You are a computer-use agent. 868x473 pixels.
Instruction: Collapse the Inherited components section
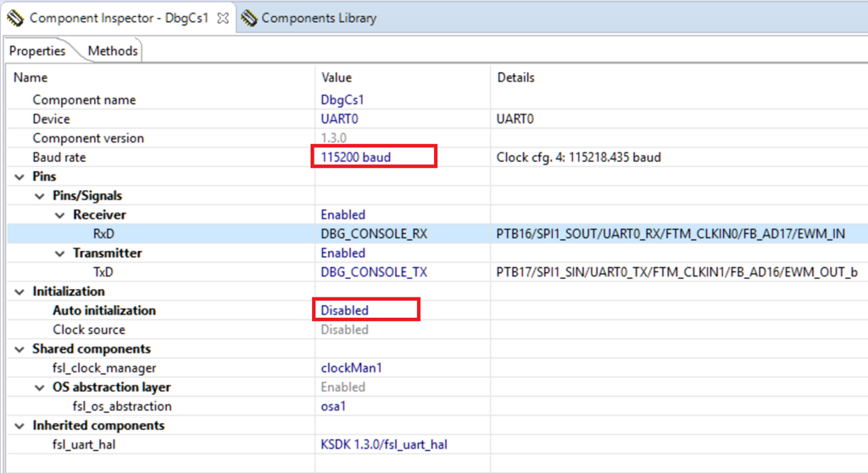[19, 426]
